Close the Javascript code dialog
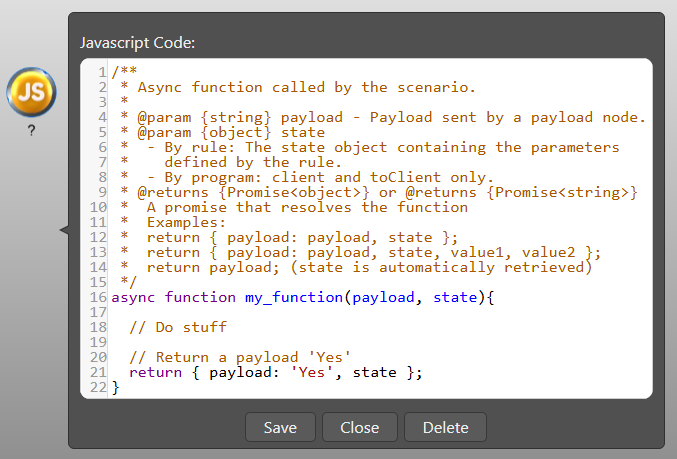Viewport: 677px width, 459px height. 360,427
